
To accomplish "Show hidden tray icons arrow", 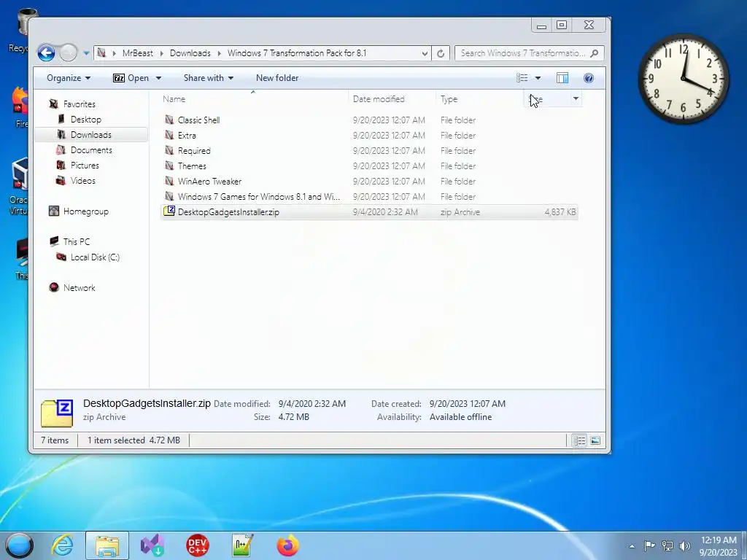I will [x=632, y=546].
